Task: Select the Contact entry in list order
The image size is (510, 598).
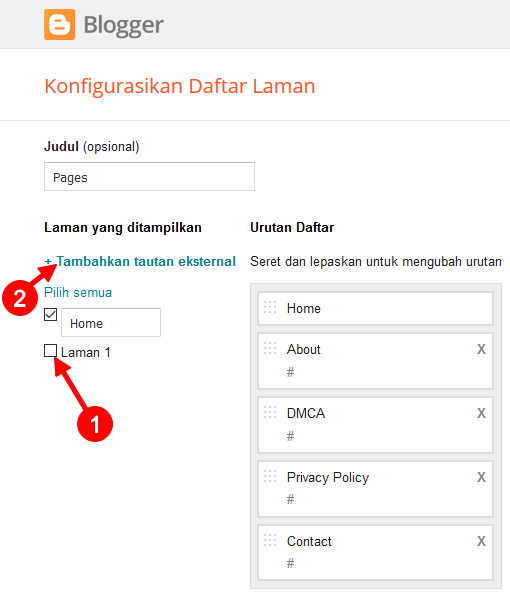Action: click(x=375, y=553)
